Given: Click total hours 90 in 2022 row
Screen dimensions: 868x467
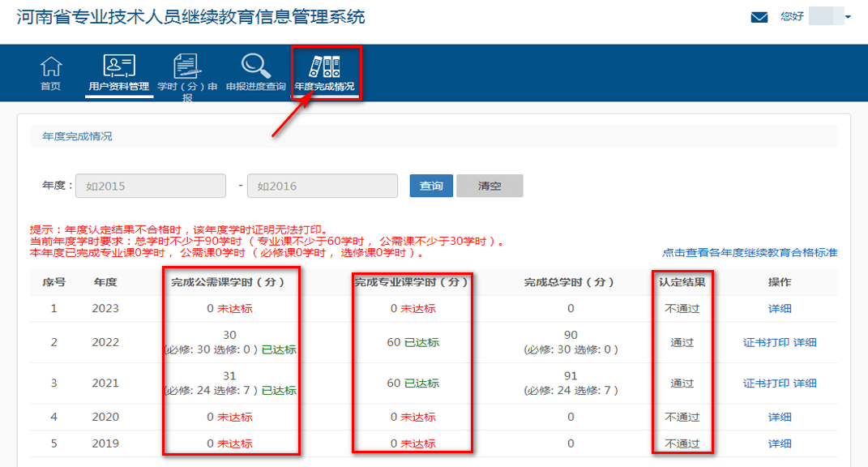Looking at the screenshot, I should tap(571, 335).
